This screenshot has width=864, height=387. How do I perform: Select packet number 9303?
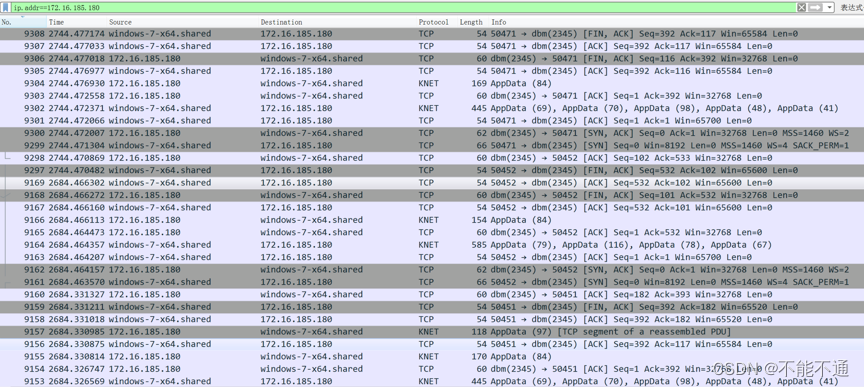432,96
